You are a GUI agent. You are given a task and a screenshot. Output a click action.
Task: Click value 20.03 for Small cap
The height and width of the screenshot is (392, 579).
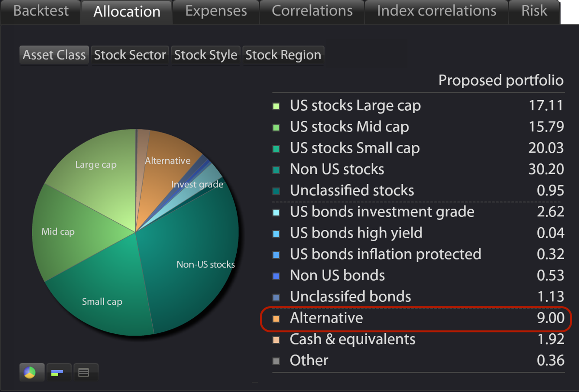point(546,148)
